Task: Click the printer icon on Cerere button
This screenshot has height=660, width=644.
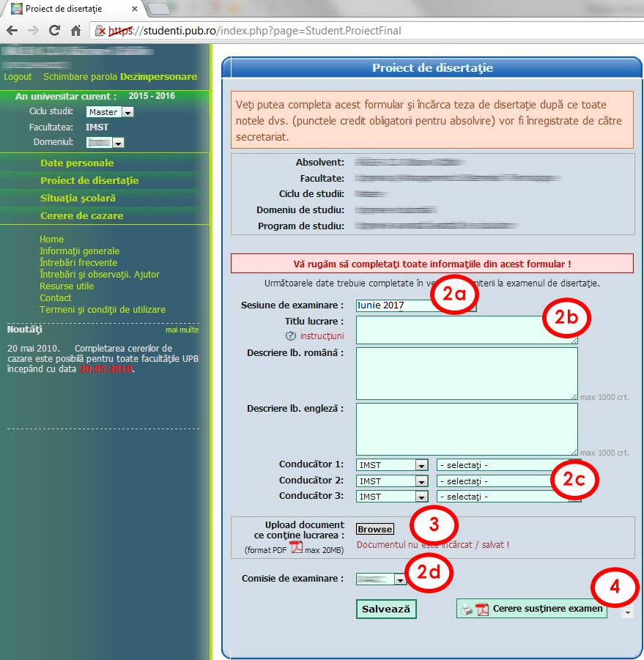Action: (467, 609)
